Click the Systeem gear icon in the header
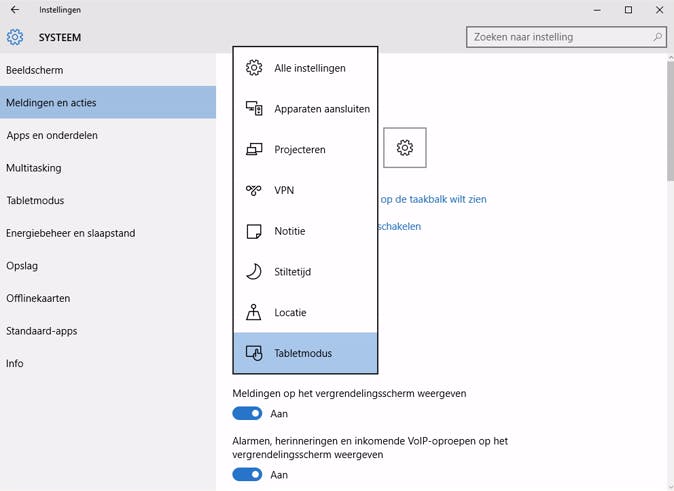The height and width of the screenshot is (491, 674). (x=15, y=38)
